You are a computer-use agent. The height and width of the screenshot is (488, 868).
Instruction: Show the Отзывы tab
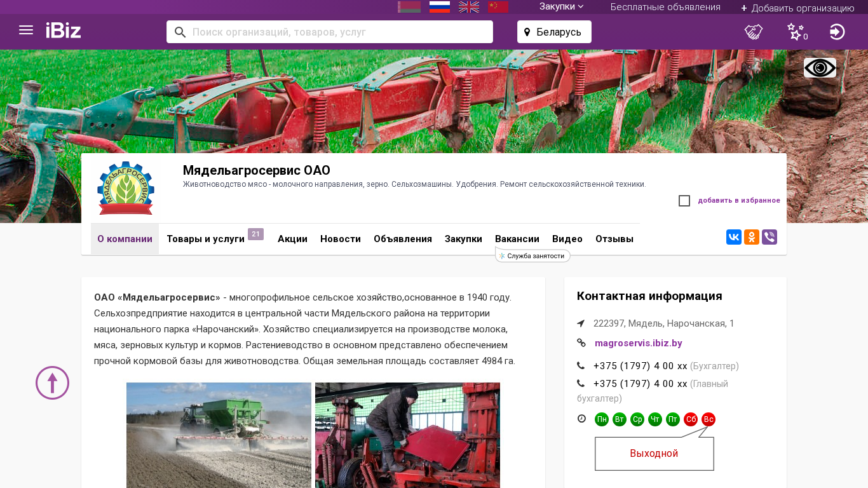614,239
